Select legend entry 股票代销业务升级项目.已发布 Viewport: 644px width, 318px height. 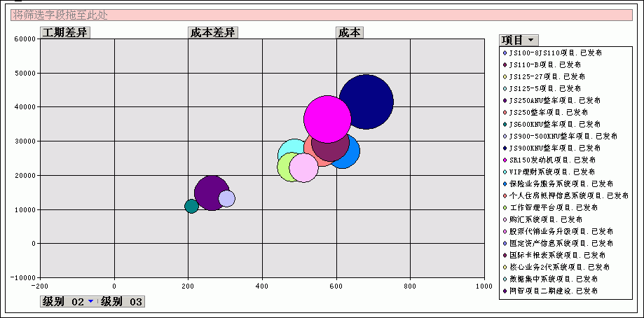[559, 231]
